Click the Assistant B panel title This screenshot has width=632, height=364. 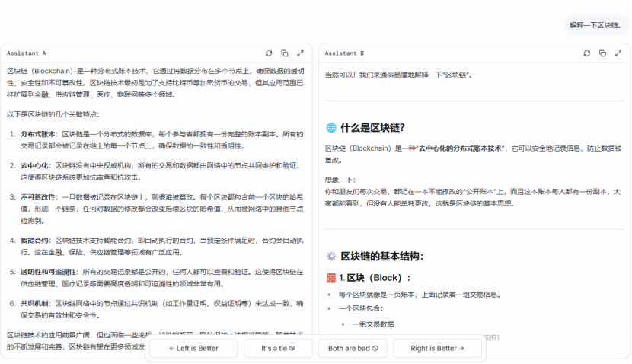[344, 53]
